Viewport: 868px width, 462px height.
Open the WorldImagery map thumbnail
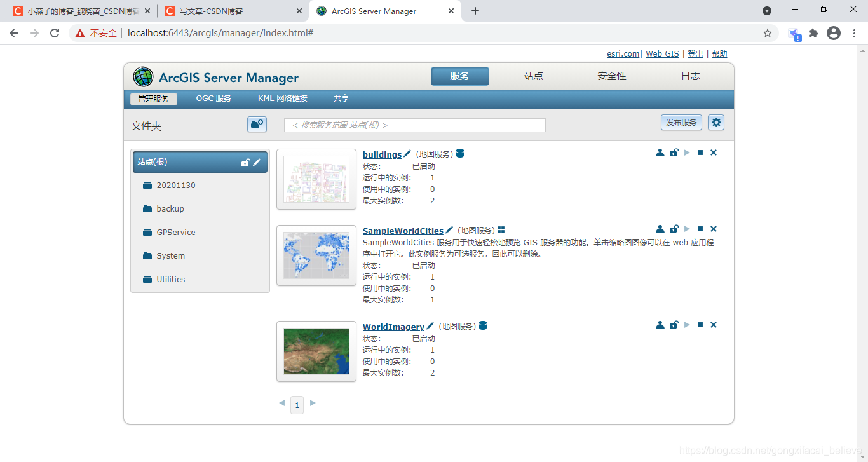click(316, 351)
